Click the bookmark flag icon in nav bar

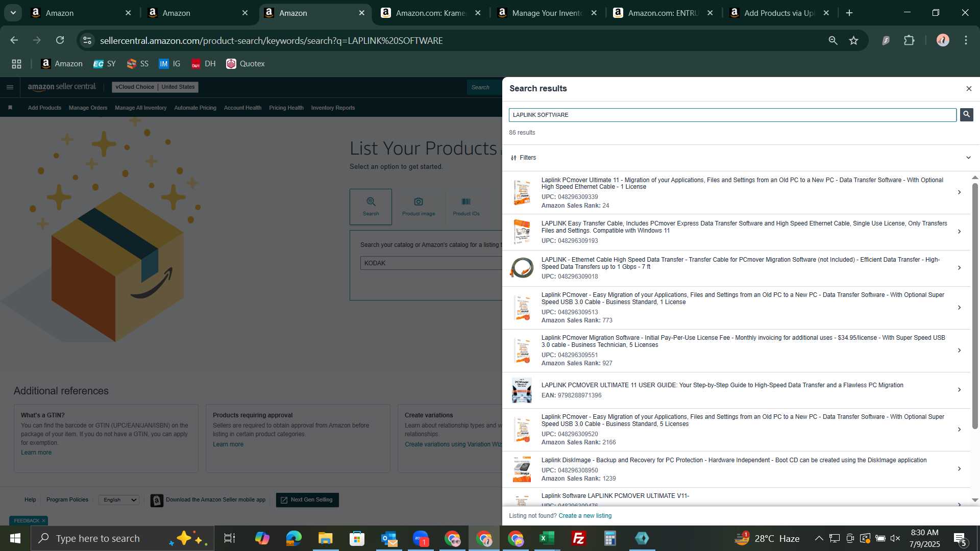(x=10, y=108)
